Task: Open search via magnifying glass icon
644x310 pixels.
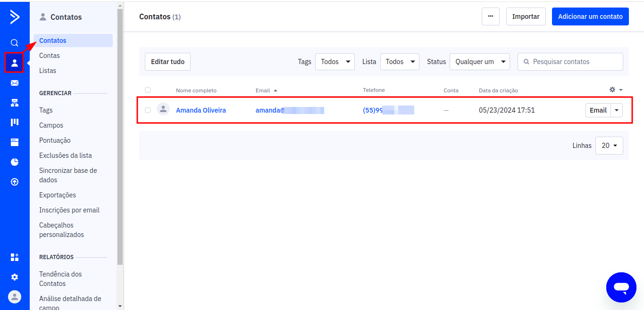Action: (x=15, y=43)
